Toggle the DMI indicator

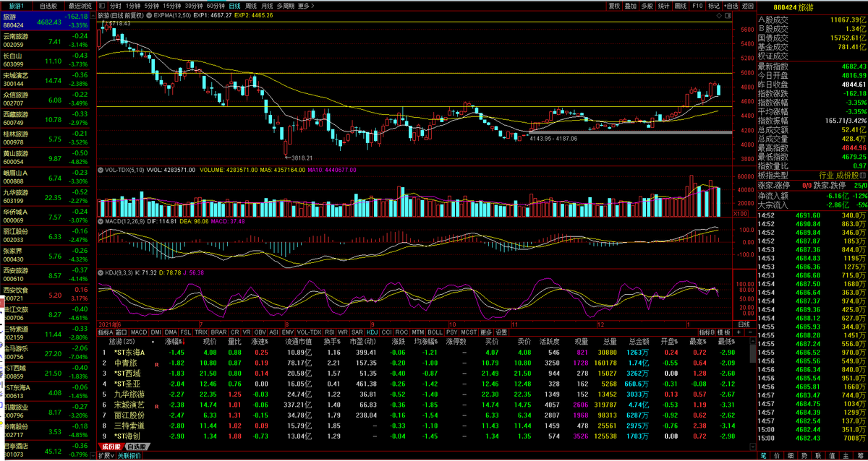(156, 332)
